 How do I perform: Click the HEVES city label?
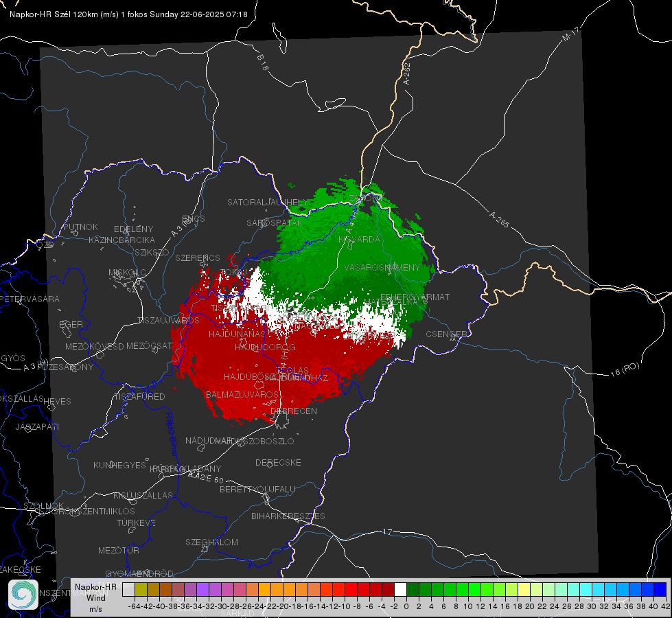click(x=57, y=402)
